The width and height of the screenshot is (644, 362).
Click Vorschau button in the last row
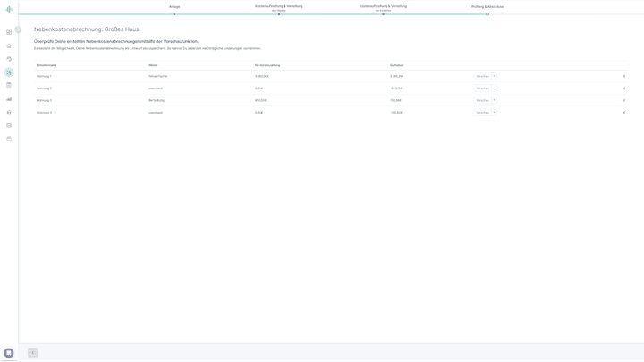(482, 113)
